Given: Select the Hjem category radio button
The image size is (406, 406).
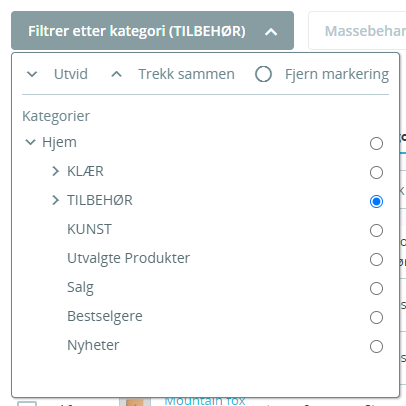Looking at the screenshot, I should pos(376,144).
